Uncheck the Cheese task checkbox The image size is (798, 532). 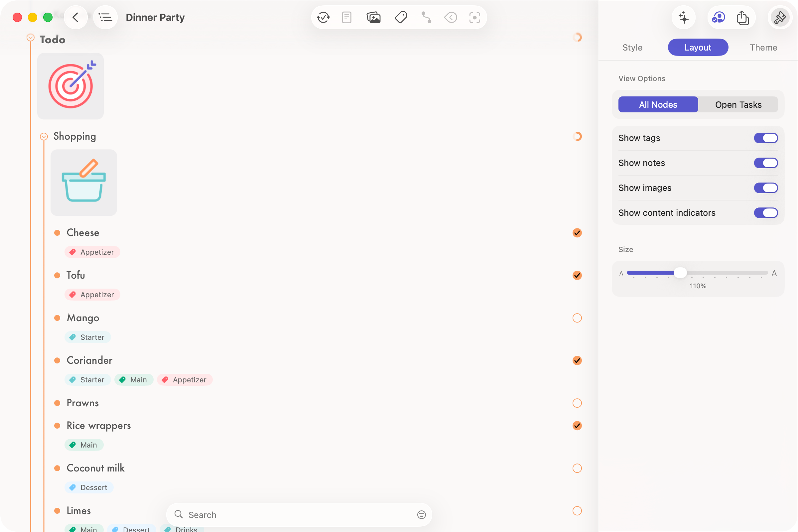577,233
